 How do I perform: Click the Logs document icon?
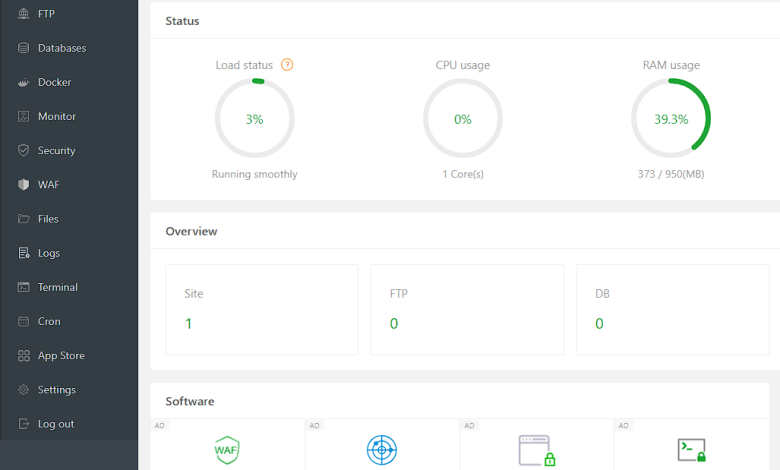23,253
